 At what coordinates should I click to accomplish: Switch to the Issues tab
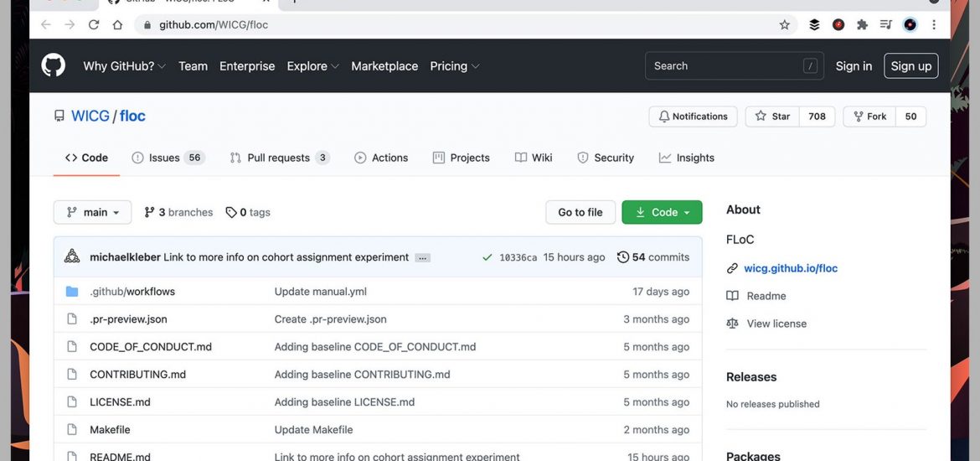tap(168, 158)
